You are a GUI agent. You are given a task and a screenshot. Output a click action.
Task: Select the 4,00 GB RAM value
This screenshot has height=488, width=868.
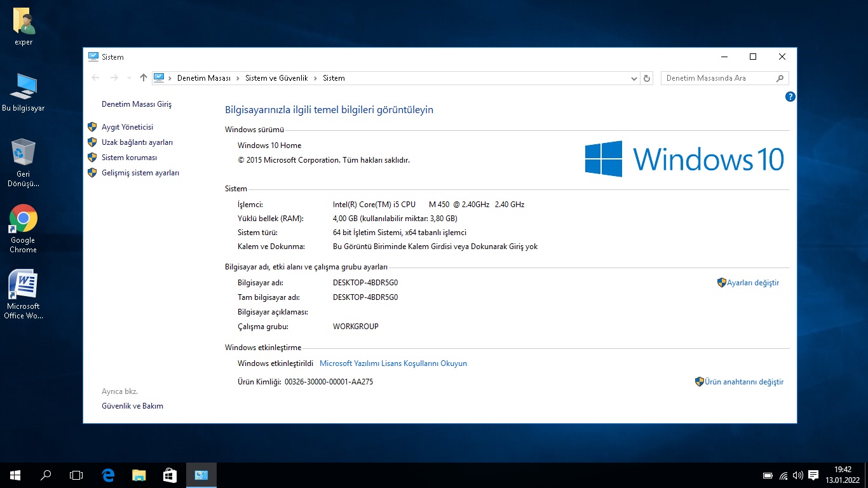(395, 219)
